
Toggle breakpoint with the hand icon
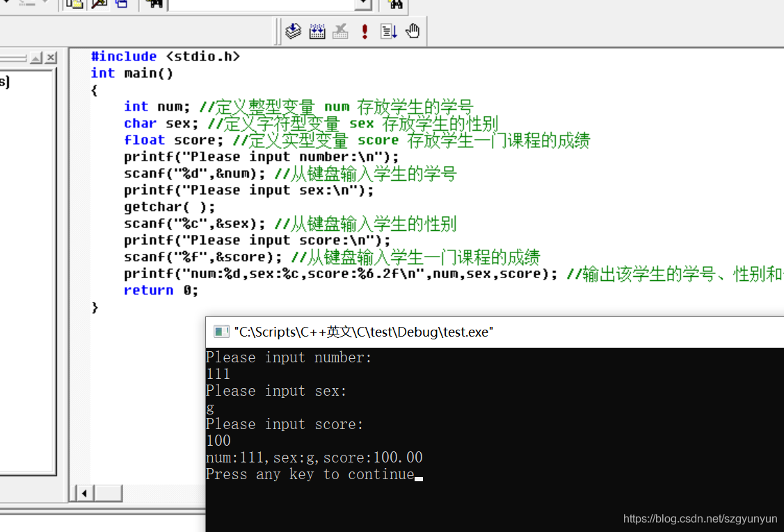click(x=413, y=31)
